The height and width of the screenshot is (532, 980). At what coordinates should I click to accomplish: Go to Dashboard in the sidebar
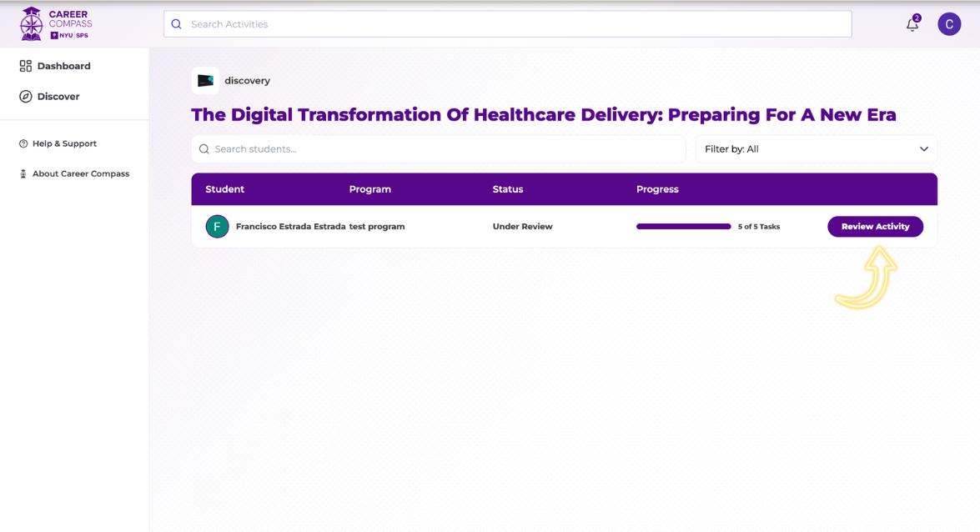[63, 66]
